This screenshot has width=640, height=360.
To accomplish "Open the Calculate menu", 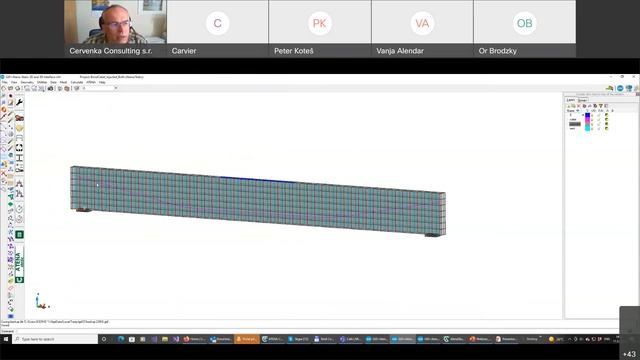I will coord(77,82).
